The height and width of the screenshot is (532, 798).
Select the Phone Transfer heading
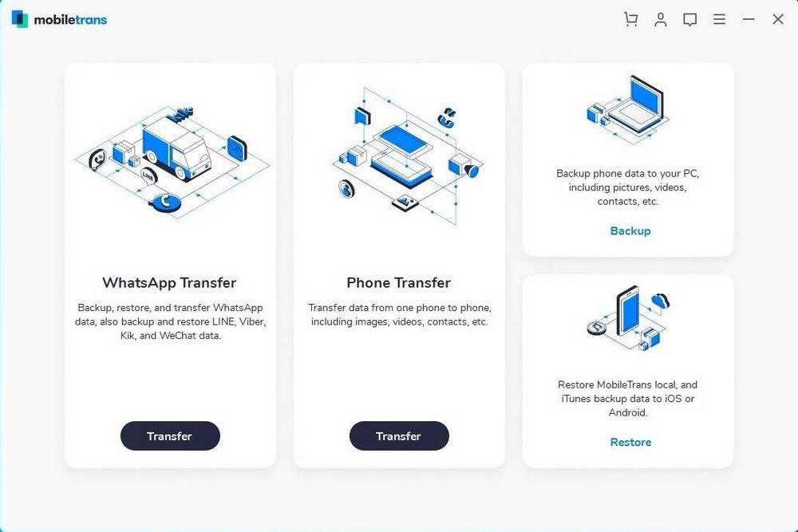point(398,283)
